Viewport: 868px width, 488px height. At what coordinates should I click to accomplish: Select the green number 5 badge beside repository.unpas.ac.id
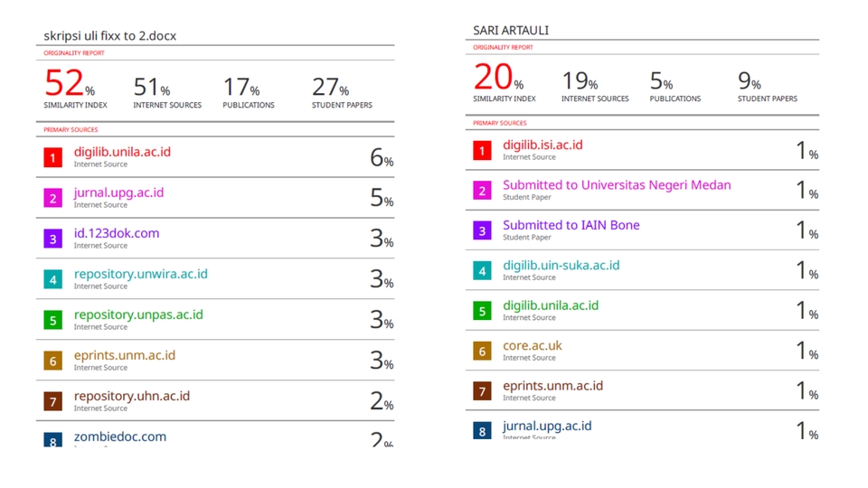point(53,320)
